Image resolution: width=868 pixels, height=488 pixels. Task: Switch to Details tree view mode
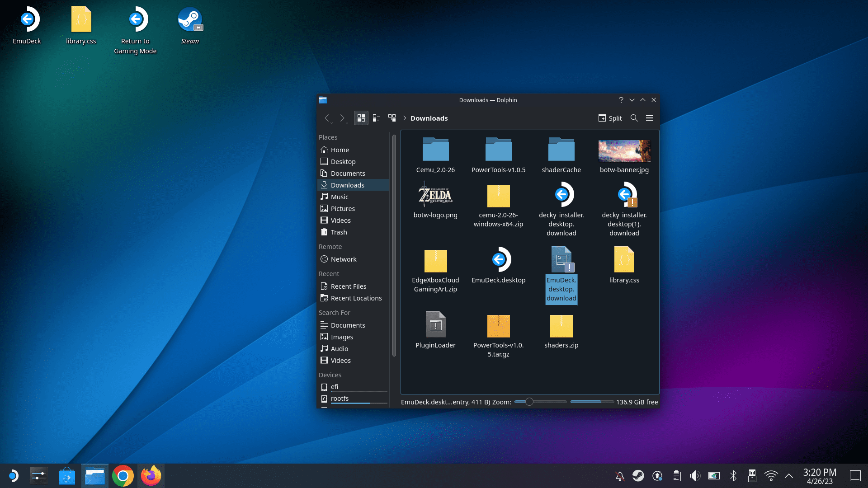(392, 118)
